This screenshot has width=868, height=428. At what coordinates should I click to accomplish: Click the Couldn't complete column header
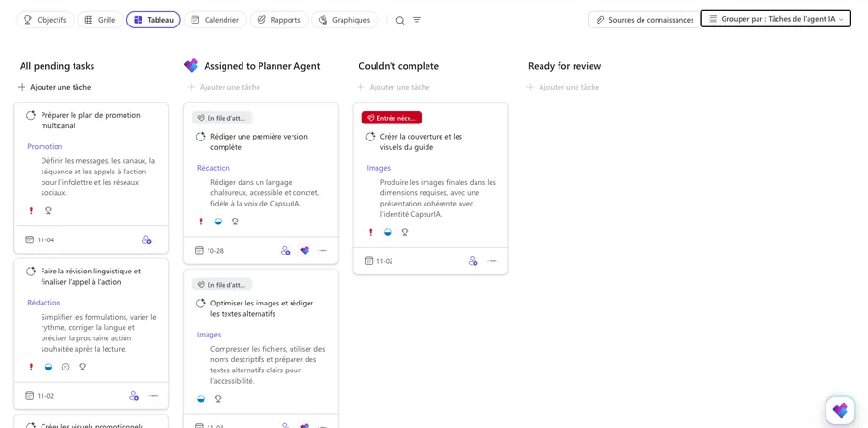tap(398, 66)
